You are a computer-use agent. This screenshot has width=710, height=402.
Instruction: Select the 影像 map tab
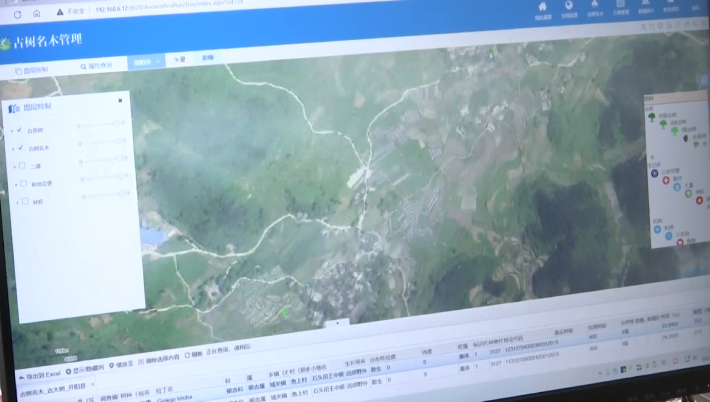pyautogui.click(x=208, y=59)
